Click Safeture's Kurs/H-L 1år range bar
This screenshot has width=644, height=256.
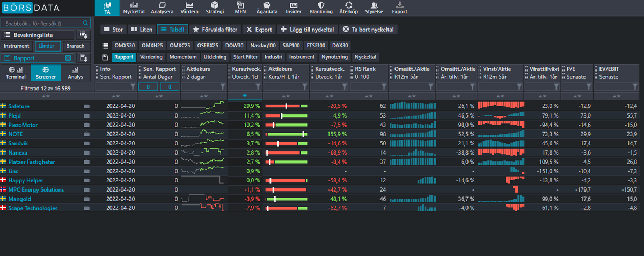coord(287,106)
